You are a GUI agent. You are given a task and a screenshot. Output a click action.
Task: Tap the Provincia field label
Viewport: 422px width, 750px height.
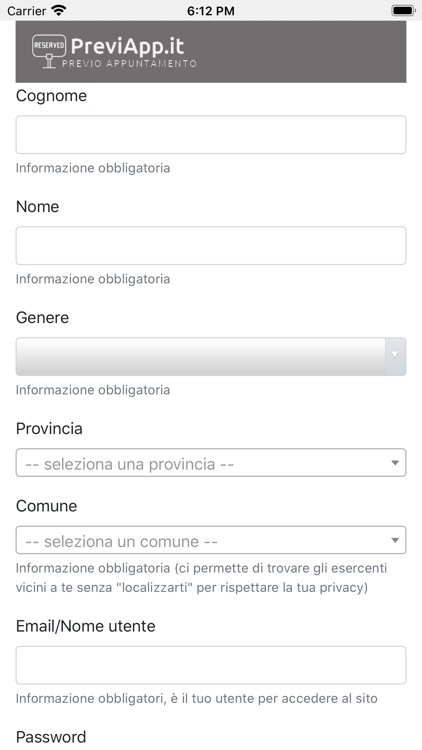[x=49, y=429]
